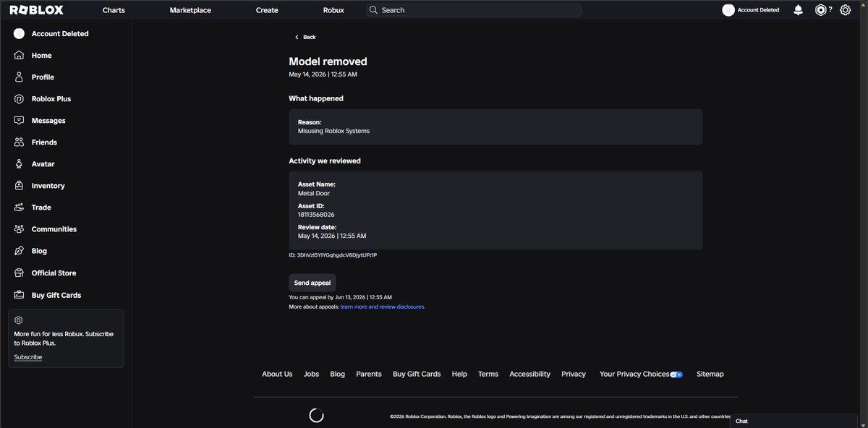Click the Home house icon
Screen dimensions: 868x428
(20, 56)
